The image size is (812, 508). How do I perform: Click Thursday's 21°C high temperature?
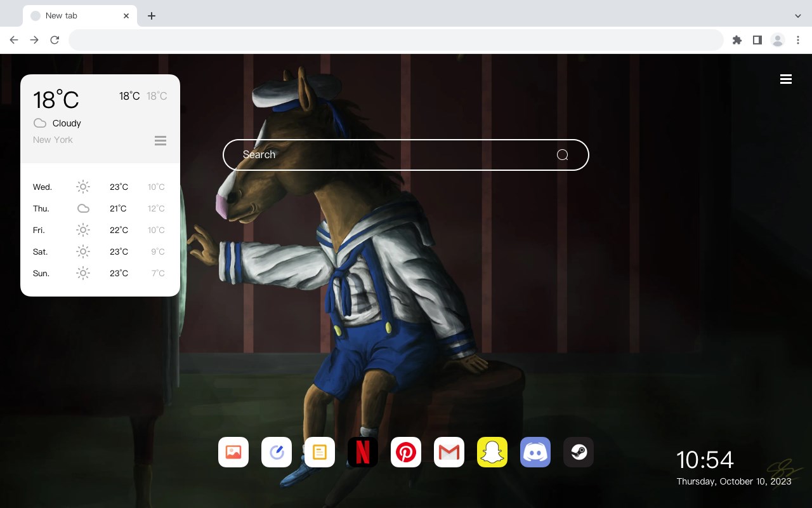[x=119, y=208]
